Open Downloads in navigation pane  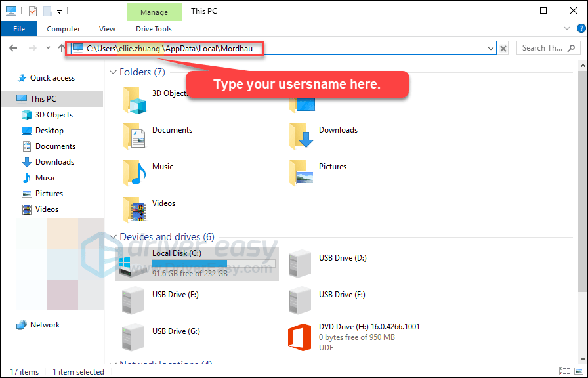pos(54,162)
